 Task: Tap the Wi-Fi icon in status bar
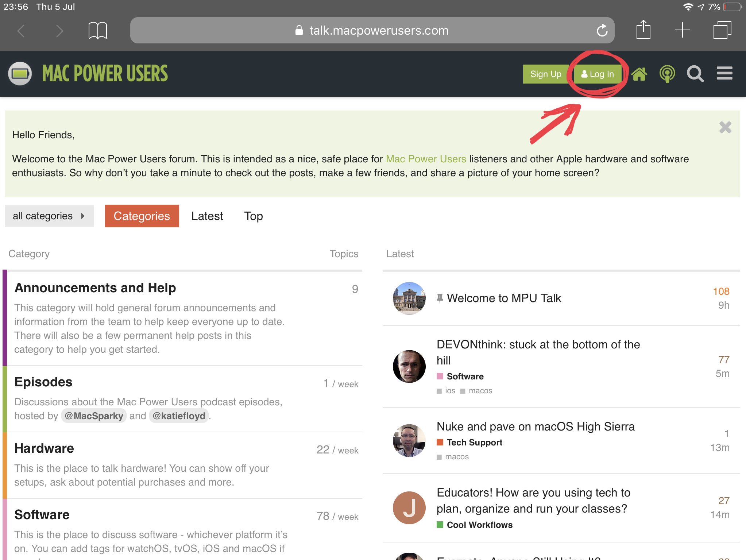pos(688,7)
